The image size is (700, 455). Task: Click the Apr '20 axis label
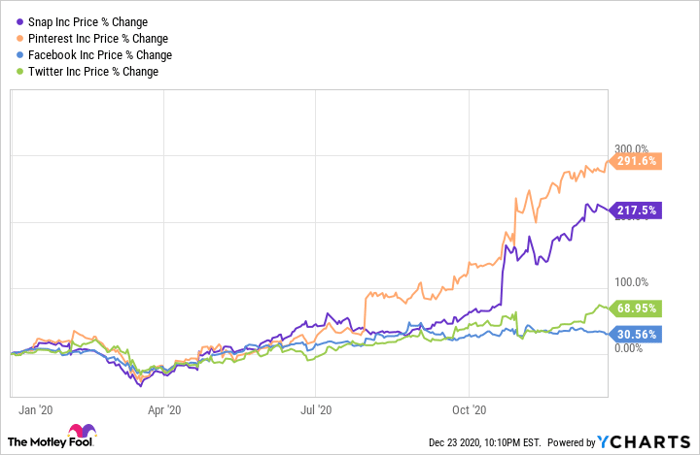163,410
